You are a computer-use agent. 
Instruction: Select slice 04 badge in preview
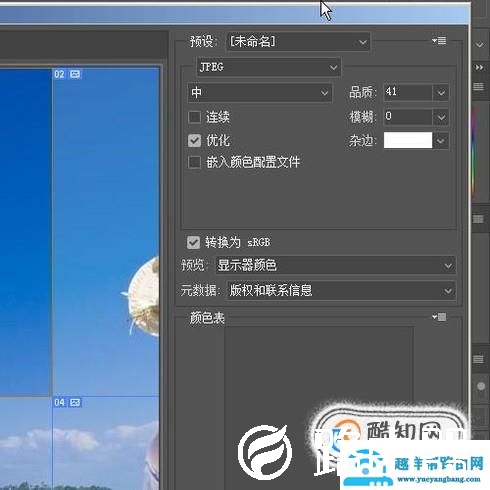click(x=59, y=402)
